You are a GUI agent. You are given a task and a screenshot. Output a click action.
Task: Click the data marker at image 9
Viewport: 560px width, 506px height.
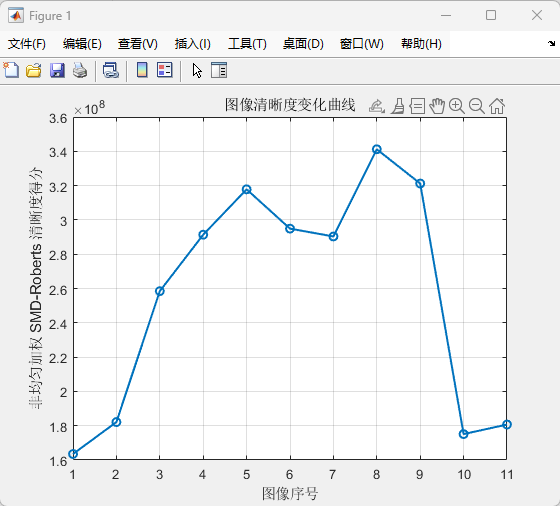[420, 184]
